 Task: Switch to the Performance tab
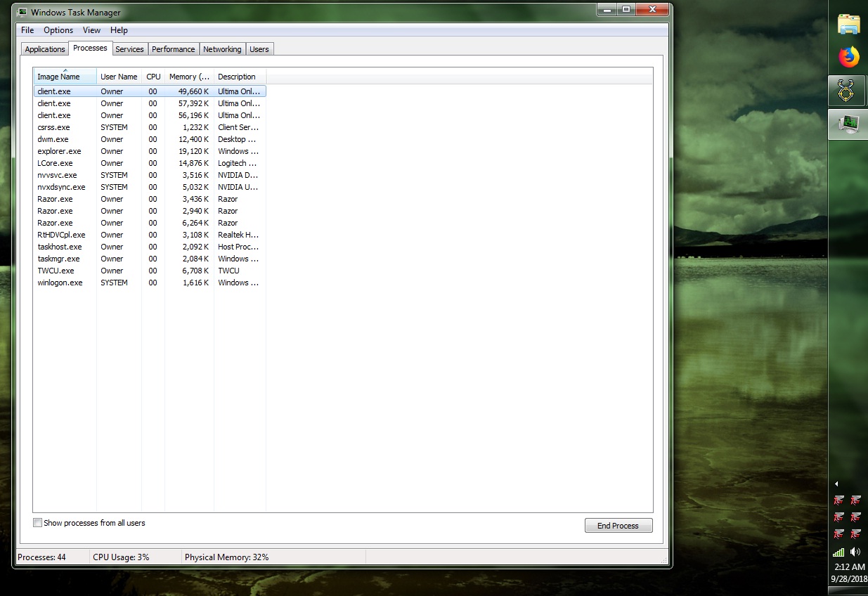coord(174,49)
